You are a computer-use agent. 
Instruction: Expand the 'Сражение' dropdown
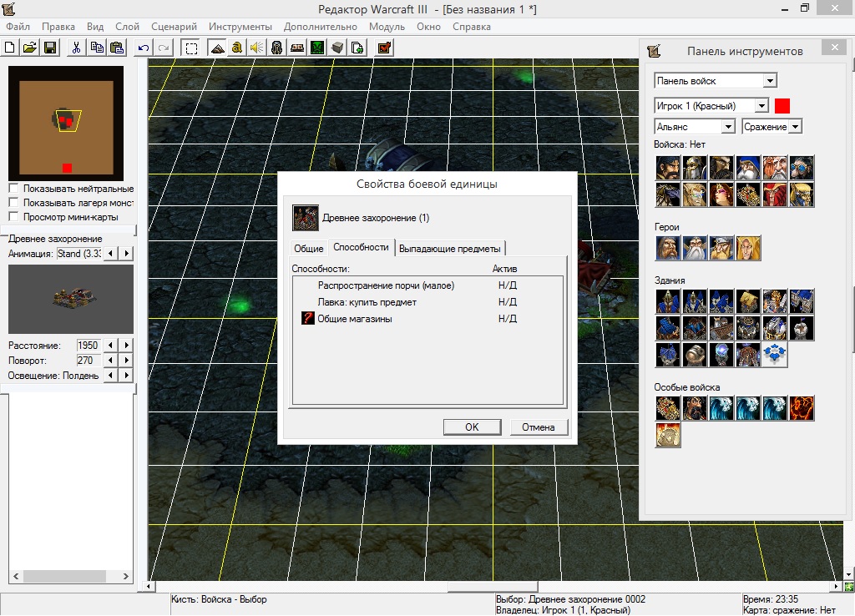click(x=796, y=127)
